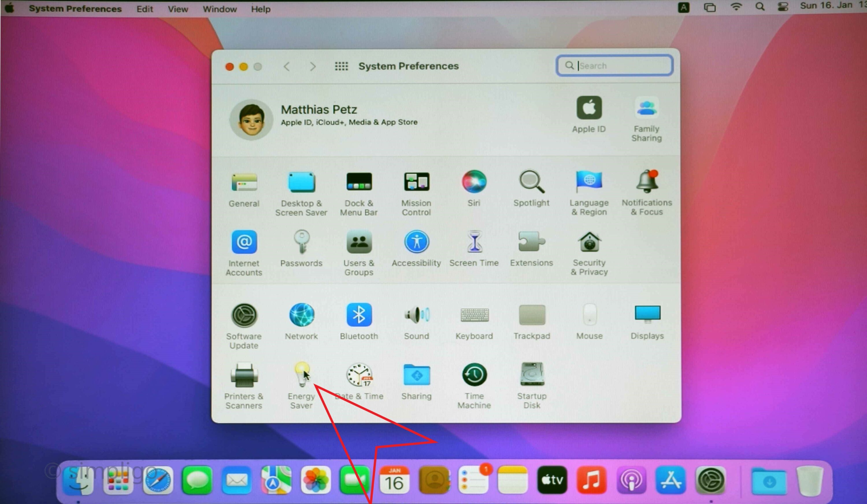Open Mail from the Dock

(236, 480)
